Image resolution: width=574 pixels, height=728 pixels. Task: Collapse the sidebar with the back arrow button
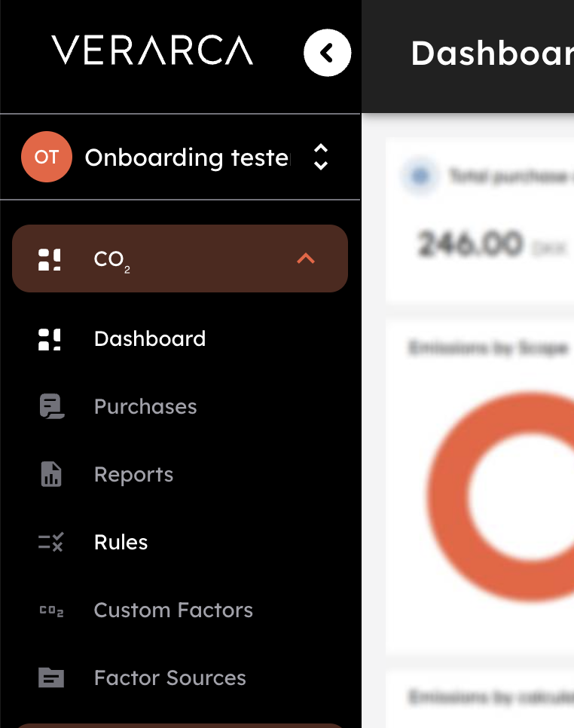327,53
